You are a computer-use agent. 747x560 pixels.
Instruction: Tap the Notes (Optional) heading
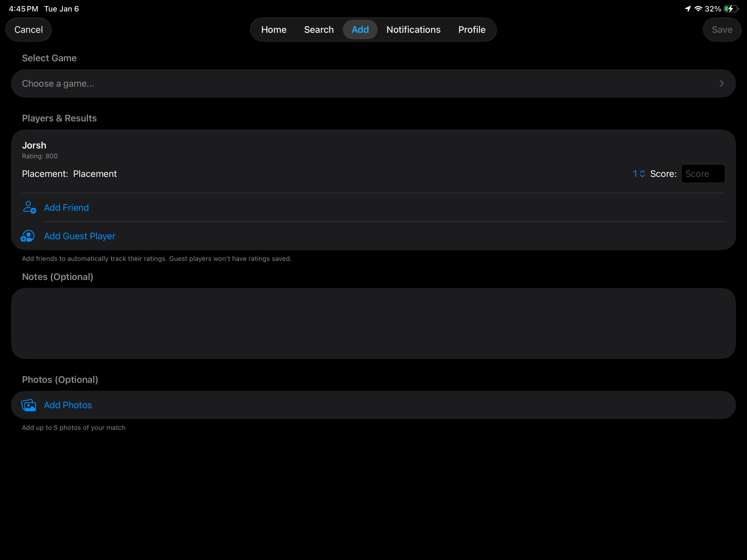(x=57, y=277)
